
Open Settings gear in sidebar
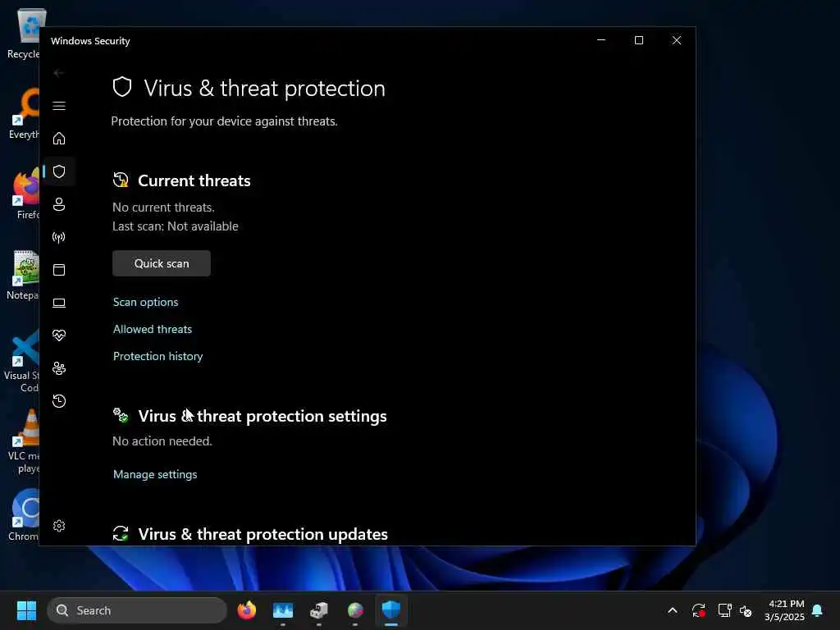click(x=59, y=526)
